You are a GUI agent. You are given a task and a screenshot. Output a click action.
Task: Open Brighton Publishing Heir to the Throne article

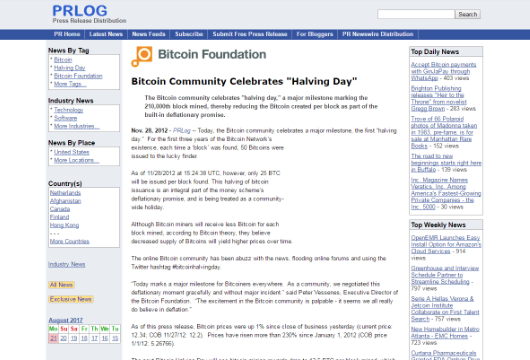439,98
